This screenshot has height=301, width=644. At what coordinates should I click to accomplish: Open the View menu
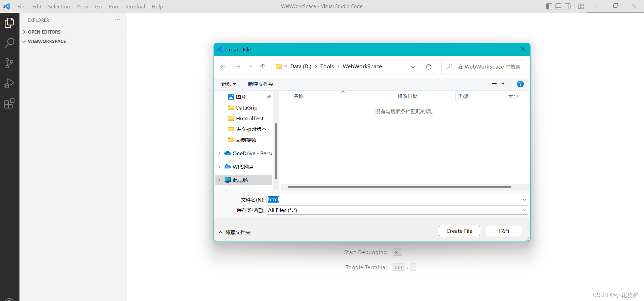(82, 6)
